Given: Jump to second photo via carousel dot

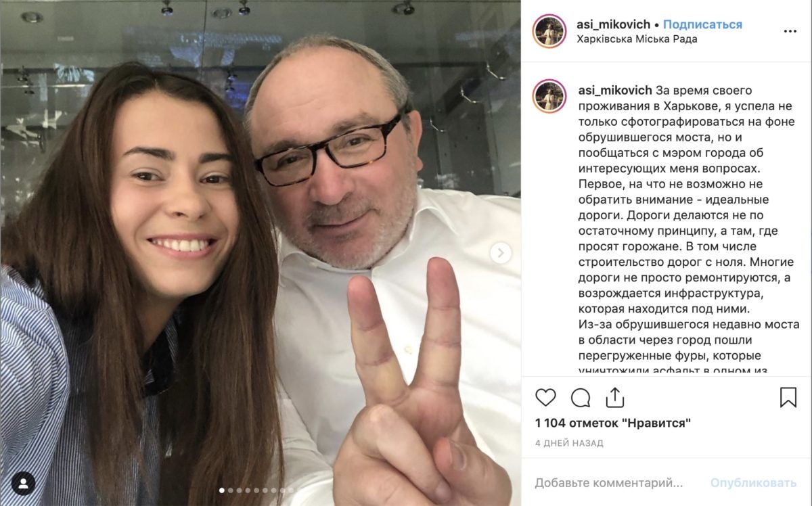Looking at the screenshot, I should [x=231, y=490].
